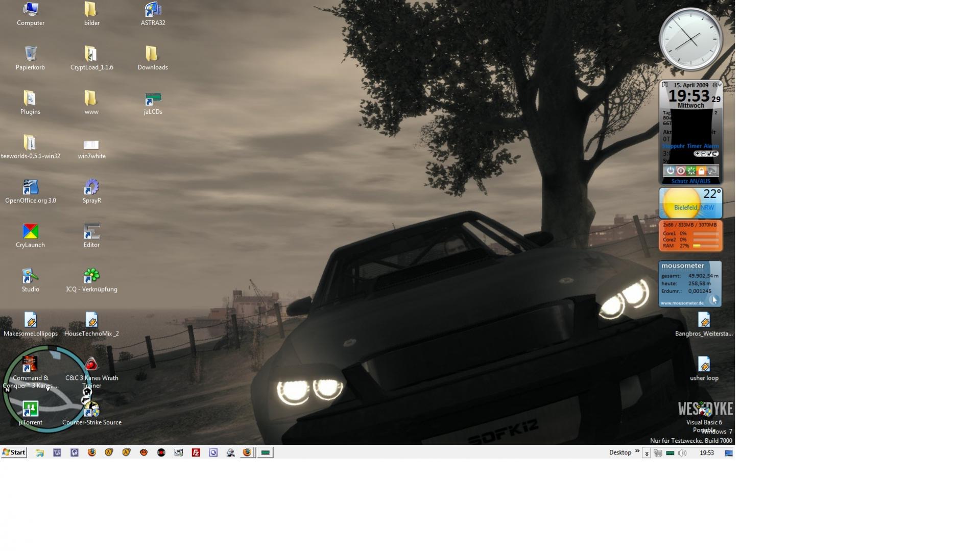Launch the ASTRA32 shortcut
Viewport: 980px width, 551px height.
coord(153,14)
